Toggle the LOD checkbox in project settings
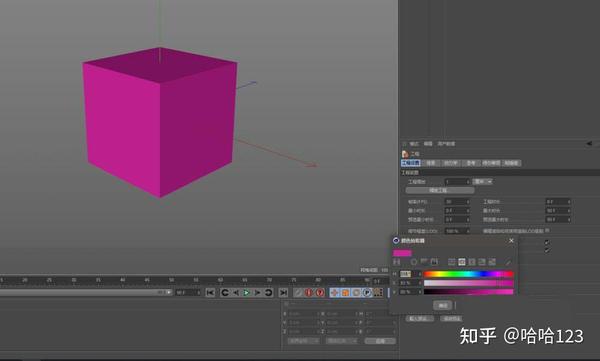The image size is (600, 361). (547, 230)
